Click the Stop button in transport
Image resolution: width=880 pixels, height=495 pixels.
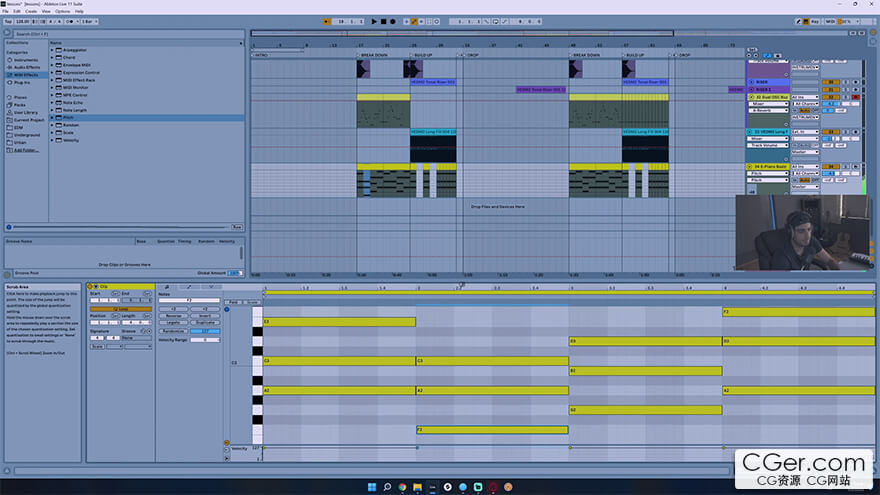tap(384, 20)
